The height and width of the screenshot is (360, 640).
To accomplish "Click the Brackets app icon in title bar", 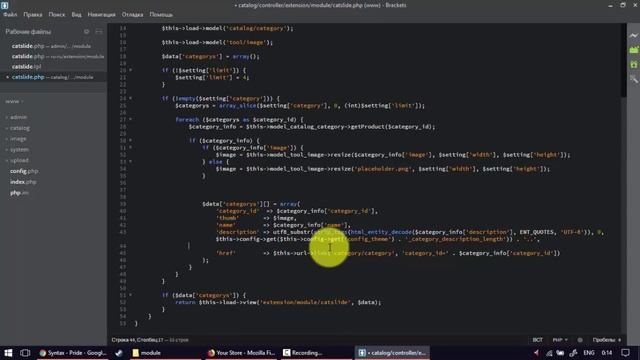I will pos(4,5).
